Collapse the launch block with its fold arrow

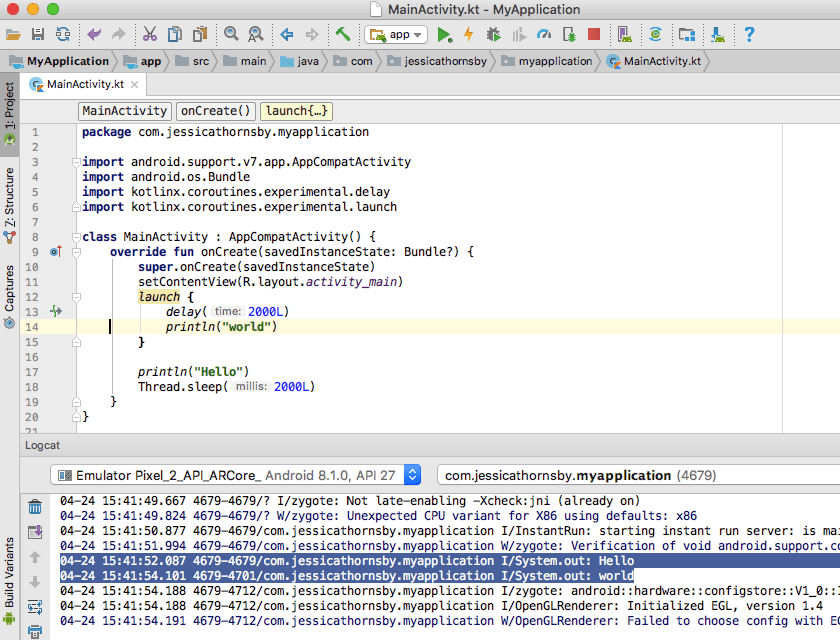click(75, 297)
